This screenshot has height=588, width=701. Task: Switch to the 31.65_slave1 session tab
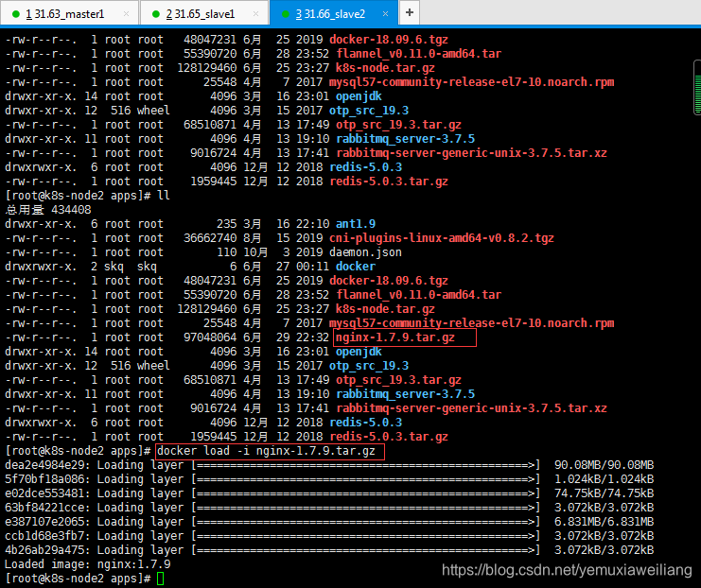204,13
